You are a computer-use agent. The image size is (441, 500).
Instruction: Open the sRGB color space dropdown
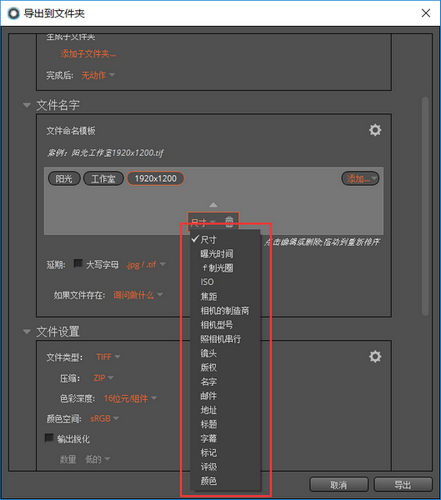pos(104,418)
